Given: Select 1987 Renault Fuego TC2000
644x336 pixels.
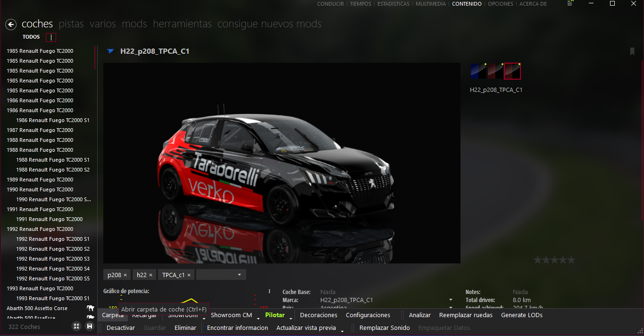Looking at the screenshot, I should point(40,130).
